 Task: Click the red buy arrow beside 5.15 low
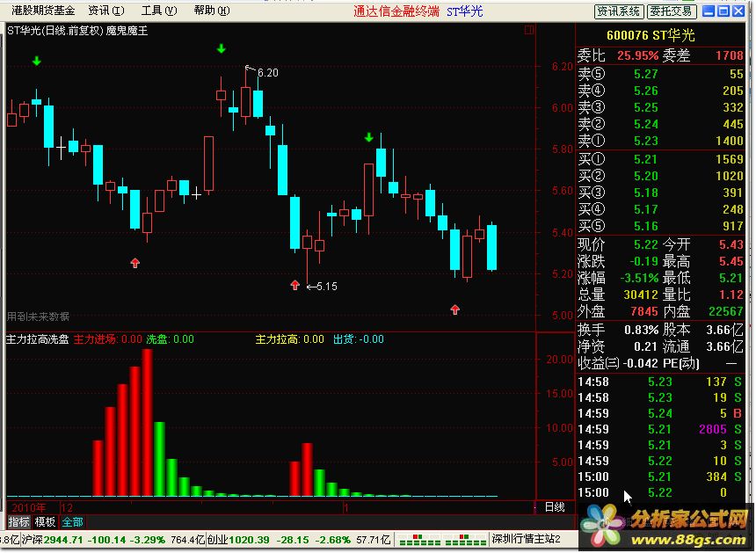pyautogui.click(x=295, y=285)
